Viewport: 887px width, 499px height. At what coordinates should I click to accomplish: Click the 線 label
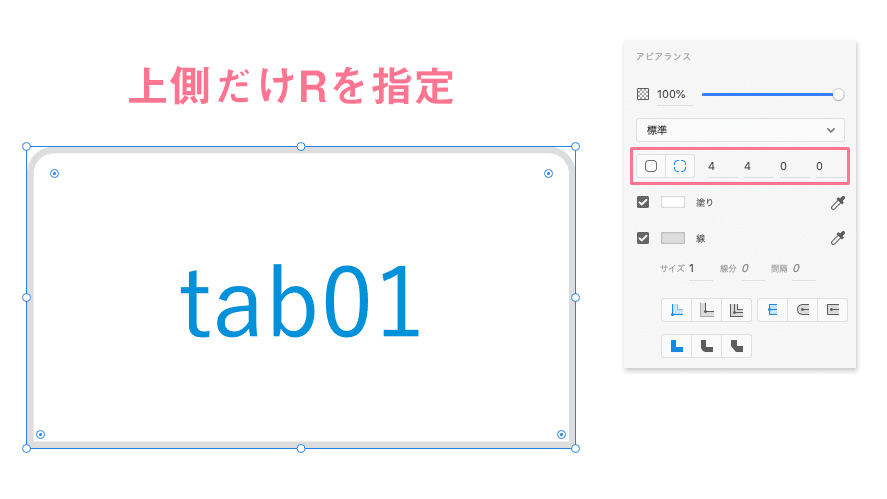[x=700, y=239]
